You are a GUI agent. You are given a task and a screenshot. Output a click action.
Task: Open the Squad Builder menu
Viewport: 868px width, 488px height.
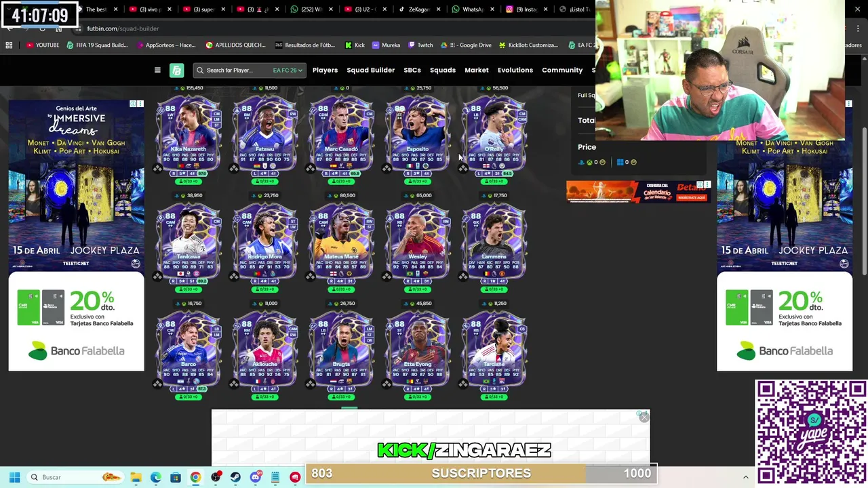[370, 70]
